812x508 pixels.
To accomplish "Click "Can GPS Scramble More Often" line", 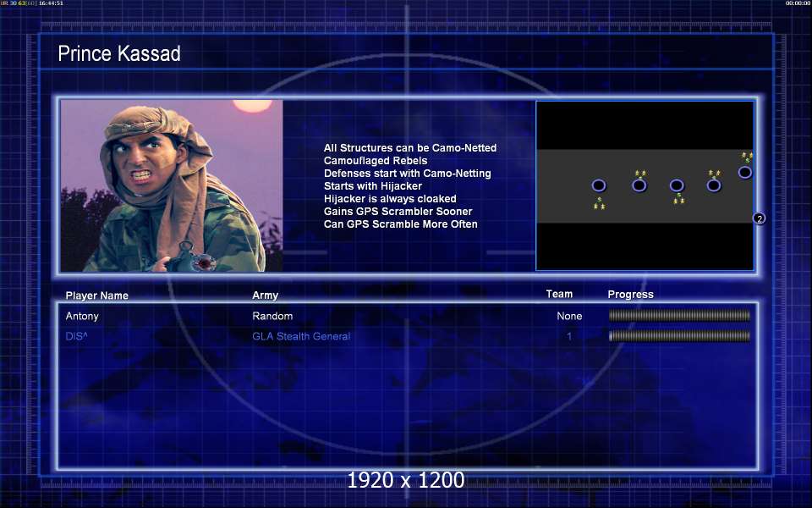I will click(400, 224).
